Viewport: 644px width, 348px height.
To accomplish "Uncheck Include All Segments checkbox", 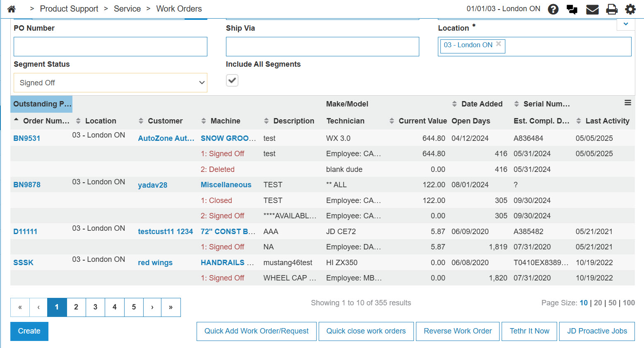I will click(232, 80).
